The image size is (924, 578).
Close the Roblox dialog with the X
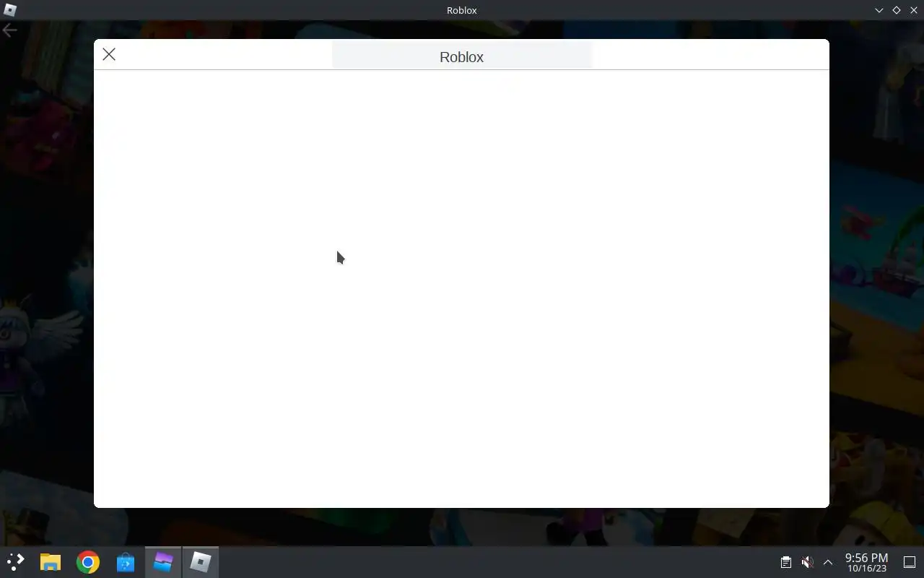coord(109,54)
